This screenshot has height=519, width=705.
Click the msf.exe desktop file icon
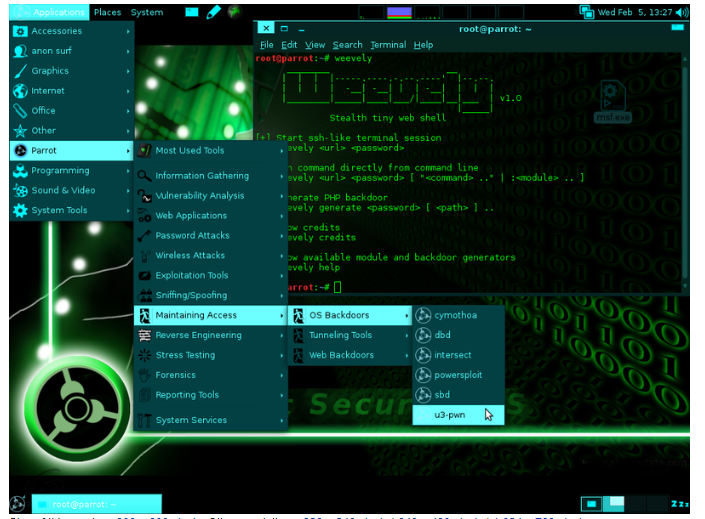click(x=613, y=102)
